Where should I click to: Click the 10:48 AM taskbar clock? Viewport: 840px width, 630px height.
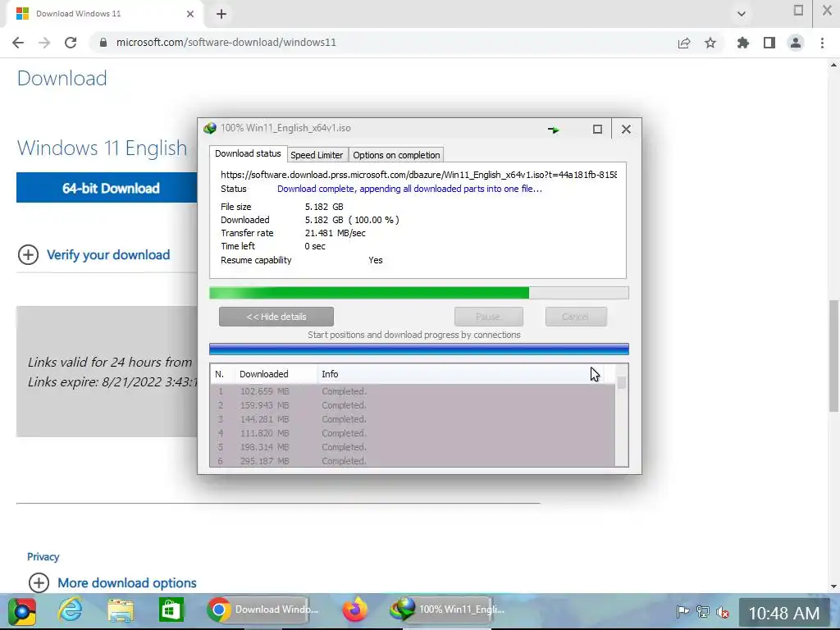[x=783, y=613]
